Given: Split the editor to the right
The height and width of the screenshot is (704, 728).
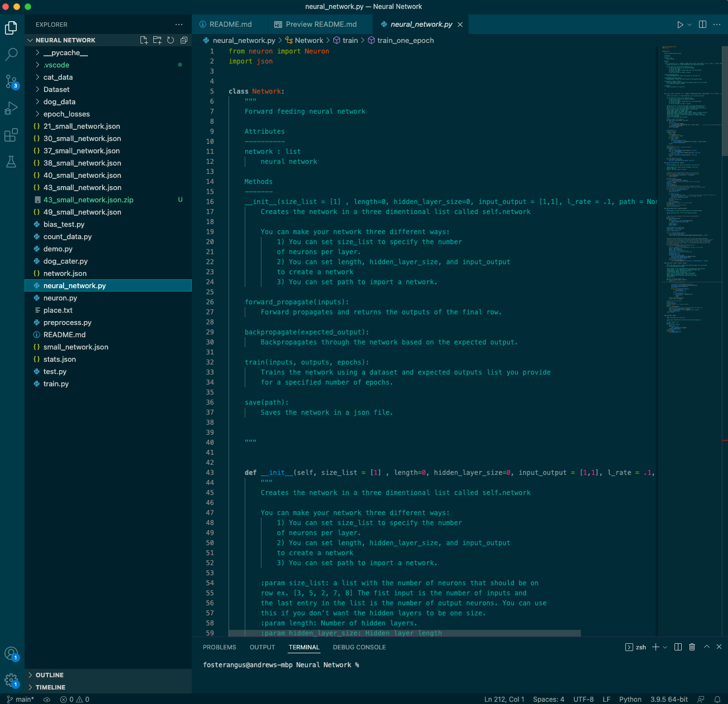Looking at the screenshot, I should [702, 25].
